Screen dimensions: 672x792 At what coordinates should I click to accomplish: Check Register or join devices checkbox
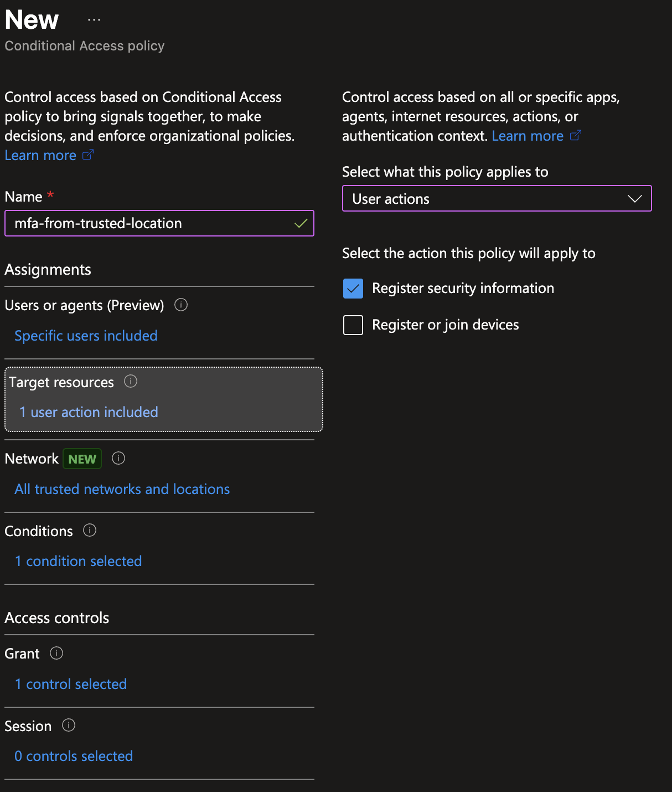point(353,325)
